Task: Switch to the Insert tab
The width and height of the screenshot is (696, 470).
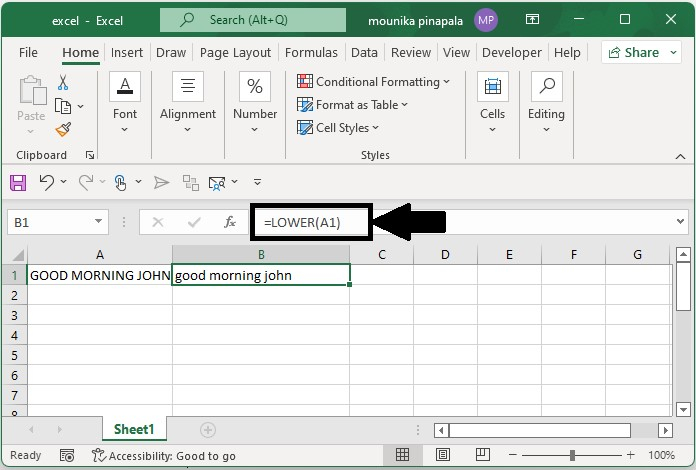Action: click(x=127, y=52)
